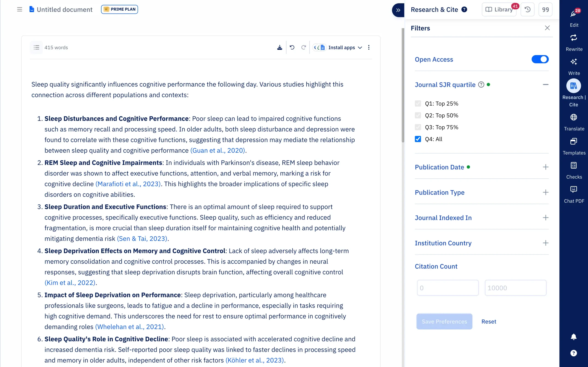Open the Translate tool
This screenshot has width=588, height=367.
tap(574, 122)
